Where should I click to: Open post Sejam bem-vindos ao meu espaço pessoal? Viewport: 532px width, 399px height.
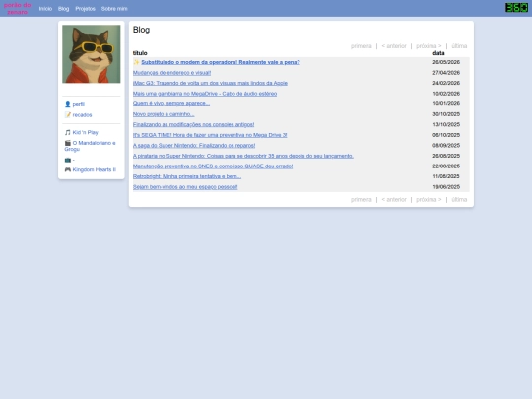[185, 187]
